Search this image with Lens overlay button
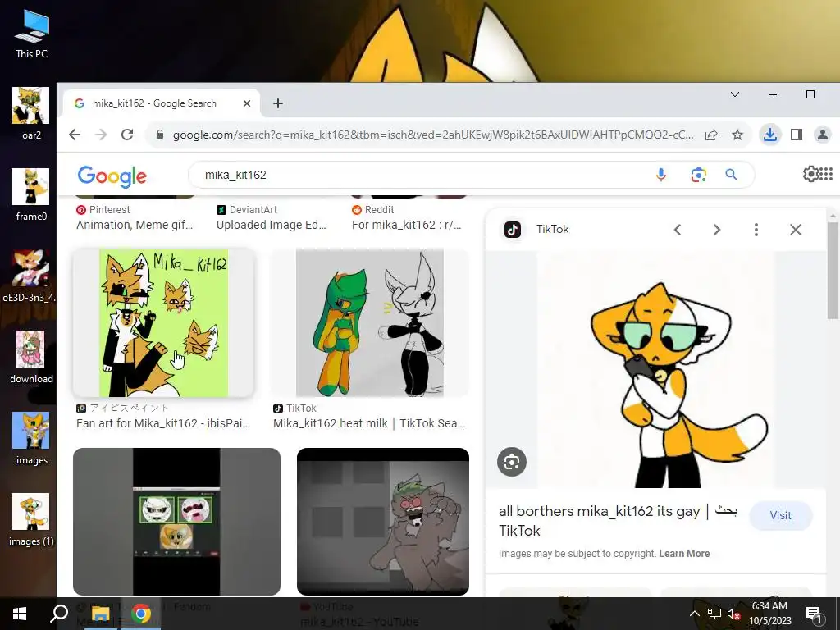 512,462
